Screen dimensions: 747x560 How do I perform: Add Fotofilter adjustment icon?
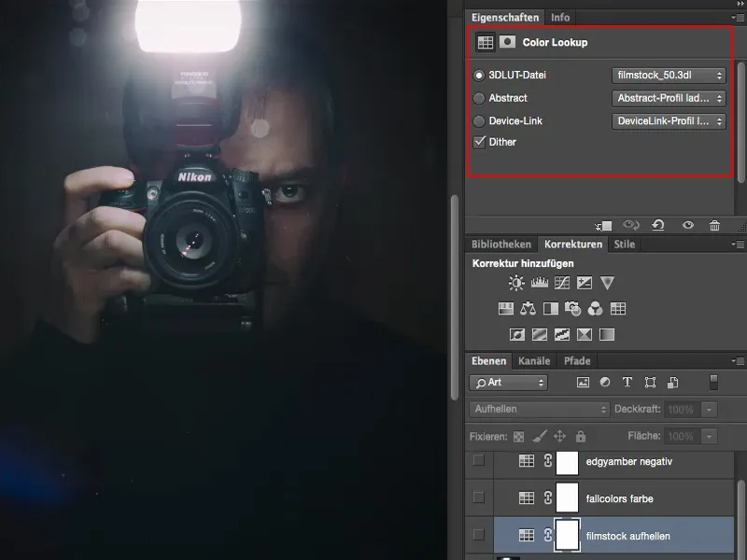pyautogui.click(x=573, y=309)
